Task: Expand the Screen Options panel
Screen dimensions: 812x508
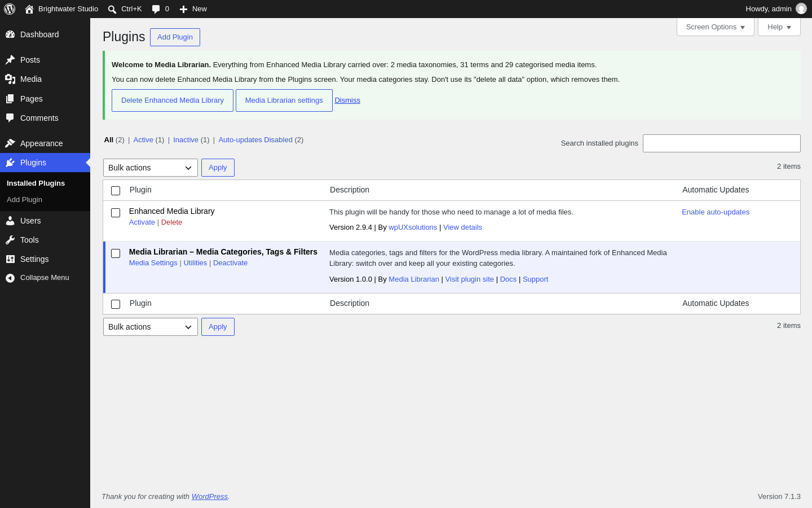Action: 716,27
